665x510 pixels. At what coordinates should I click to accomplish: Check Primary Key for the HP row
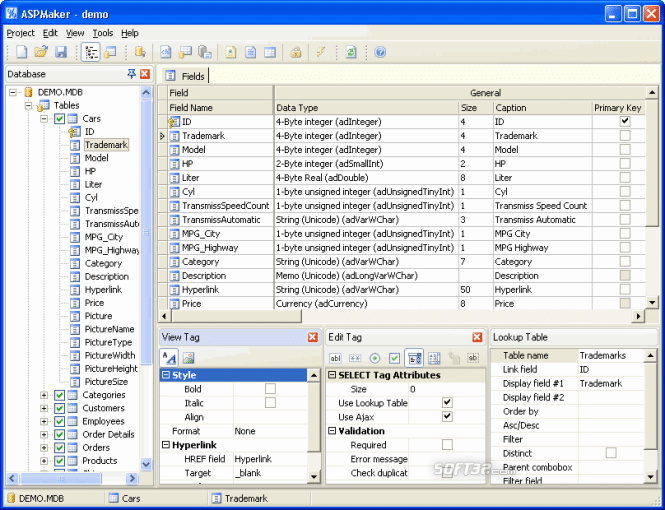click(625, 163)
